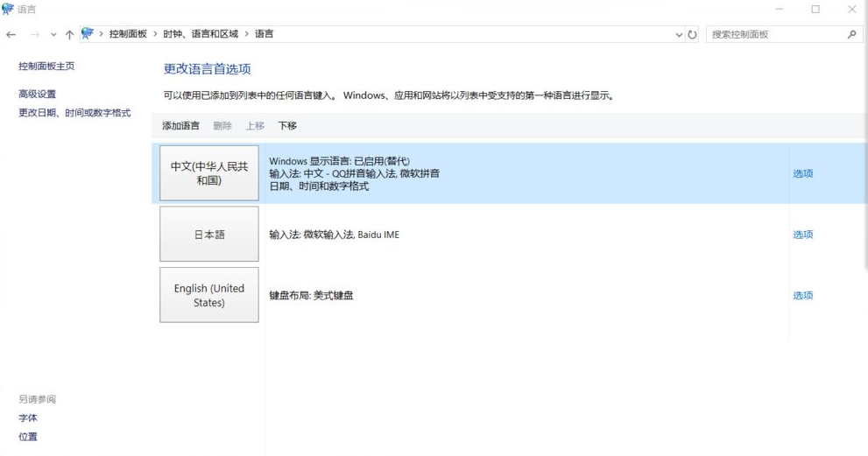Expand chevron after 控制面板 breadcrumb
Screen dimensions: 868x456
click(155, 34)
